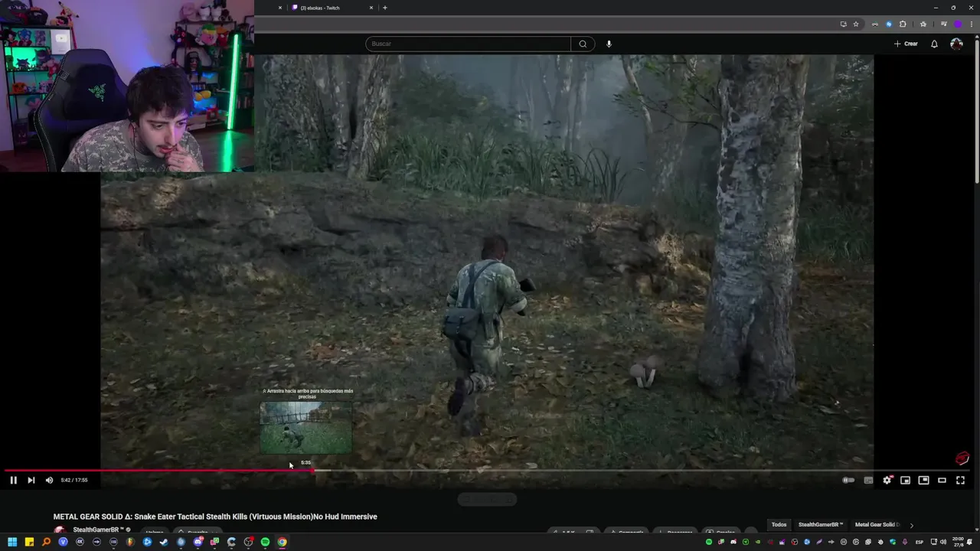Click the seek preview thumbnail

click(305, 428)
